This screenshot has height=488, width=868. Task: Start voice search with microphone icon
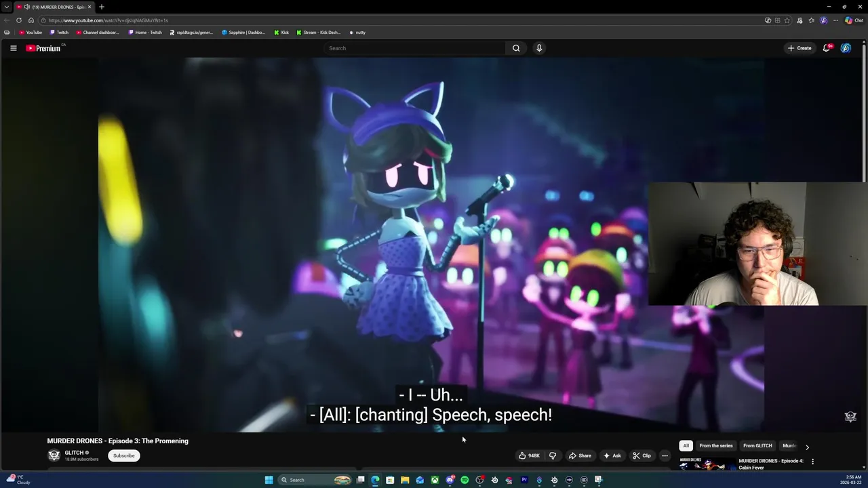pyautogui.click(x=539, y=48)
